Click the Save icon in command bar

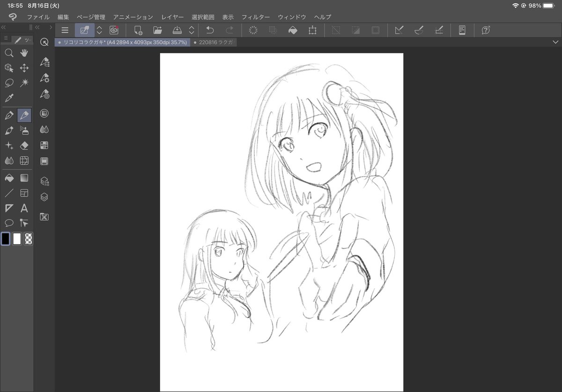pos(177,30)
